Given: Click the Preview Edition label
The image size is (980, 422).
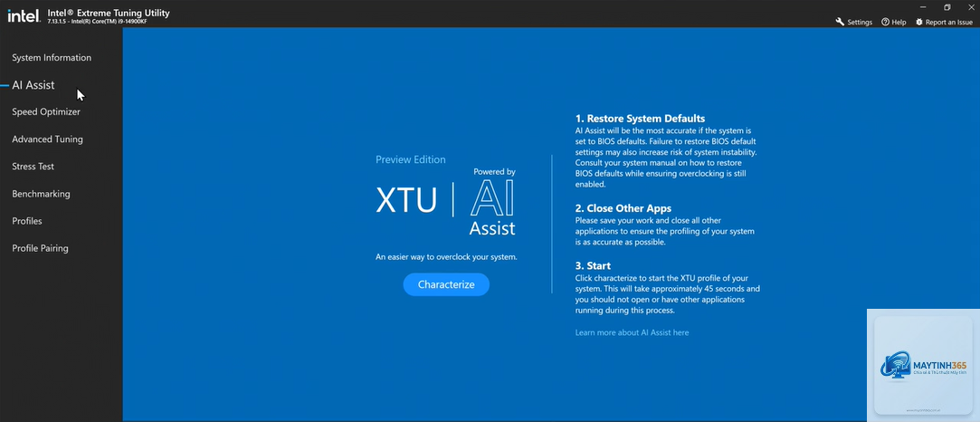Looking at the screenshot, I should (411, 159).
